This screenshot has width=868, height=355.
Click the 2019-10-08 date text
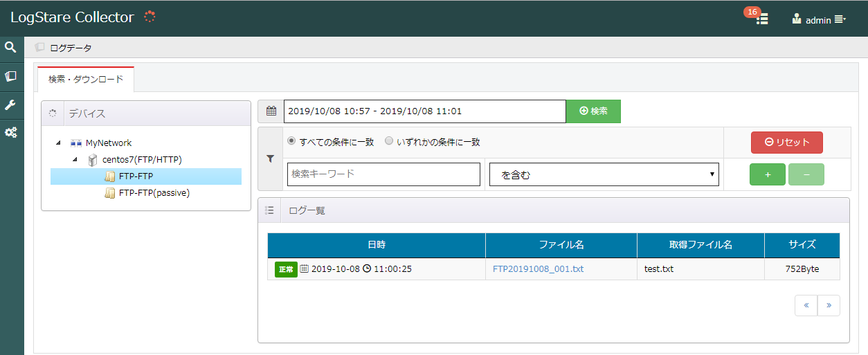click(336, 268)
